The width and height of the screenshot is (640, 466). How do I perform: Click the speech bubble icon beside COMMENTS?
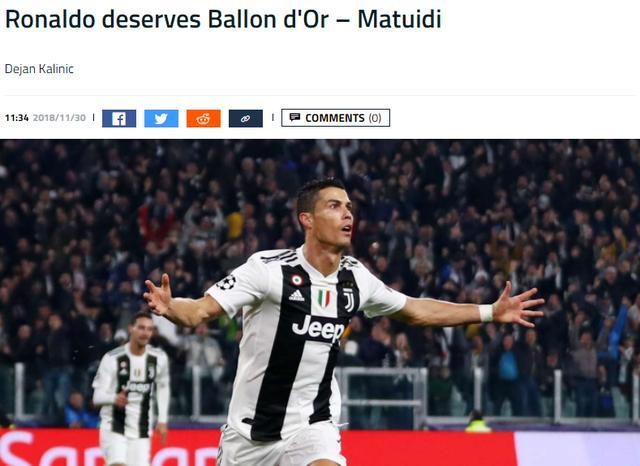[294, 118]
